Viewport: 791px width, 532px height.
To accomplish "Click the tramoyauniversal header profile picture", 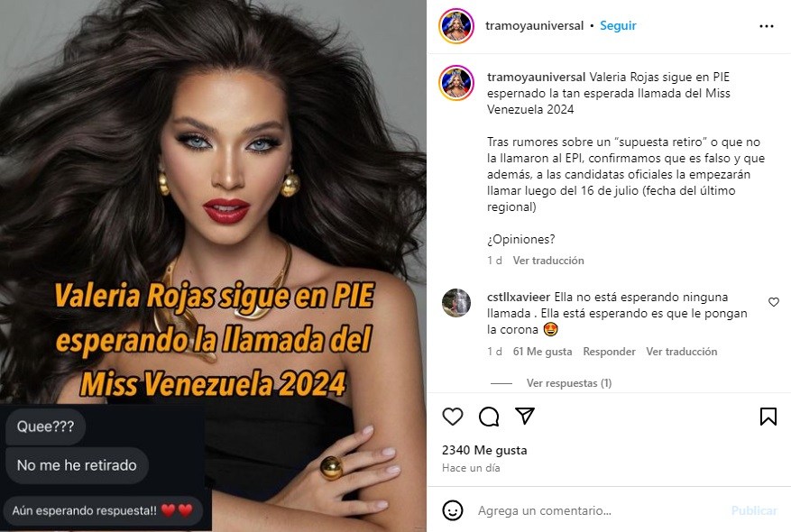I will click(x=456, y=26).
